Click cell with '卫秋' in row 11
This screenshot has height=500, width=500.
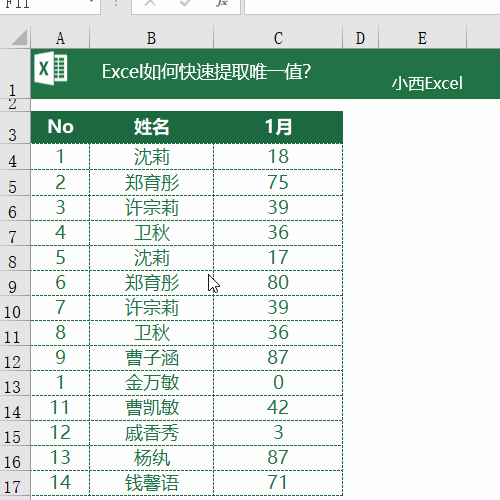152,333
